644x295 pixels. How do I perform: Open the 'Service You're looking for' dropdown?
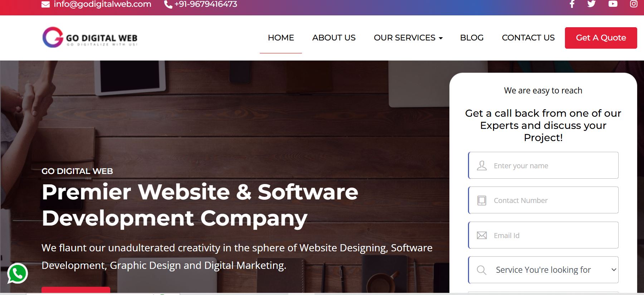[x=543, y=270]
